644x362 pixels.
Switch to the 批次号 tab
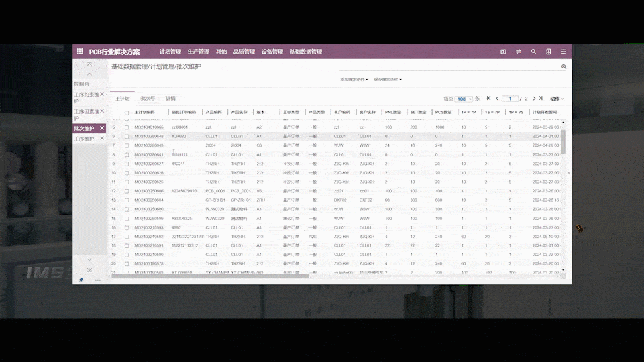coord(148,99)
